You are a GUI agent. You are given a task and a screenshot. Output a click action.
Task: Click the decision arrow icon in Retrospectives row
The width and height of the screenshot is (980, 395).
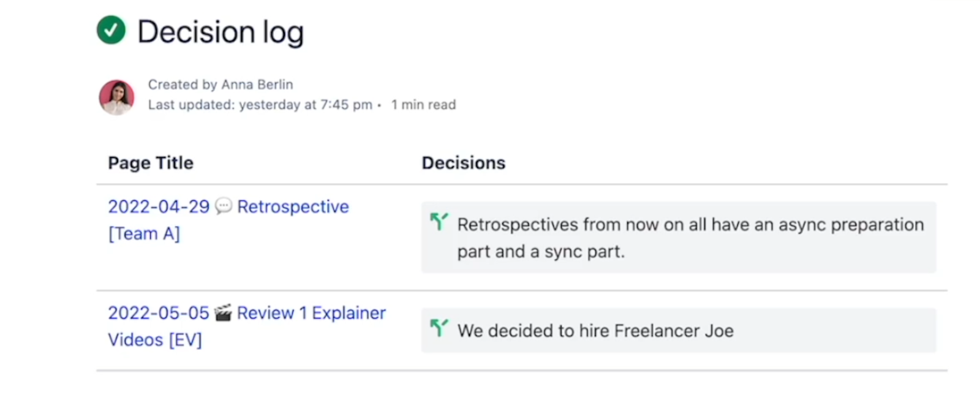click(439, 222)
